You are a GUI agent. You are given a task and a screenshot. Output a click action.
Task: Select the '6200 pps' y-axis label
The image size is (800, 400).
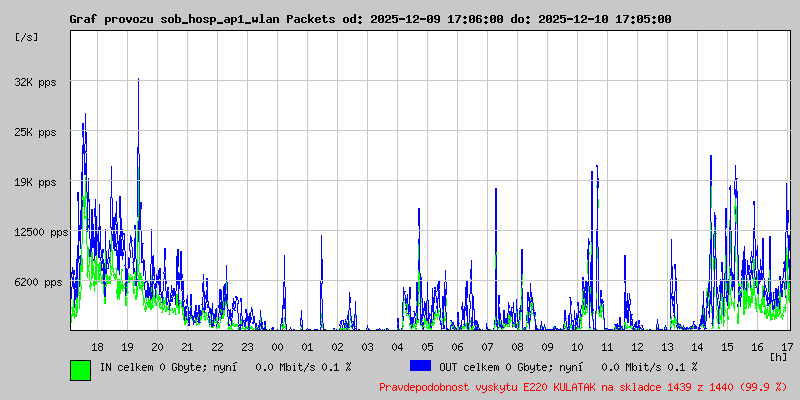point(39,282)
